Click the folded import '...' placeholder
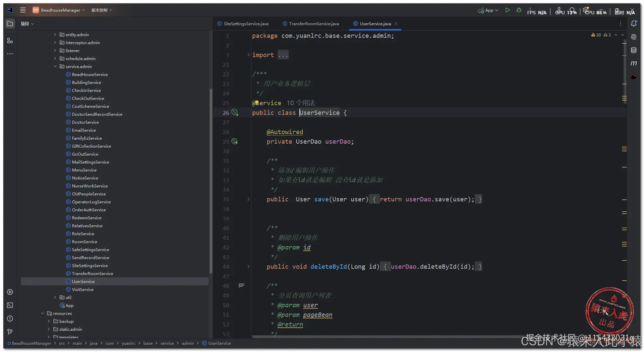Screen dimensions: 644x352 (283, 55)
